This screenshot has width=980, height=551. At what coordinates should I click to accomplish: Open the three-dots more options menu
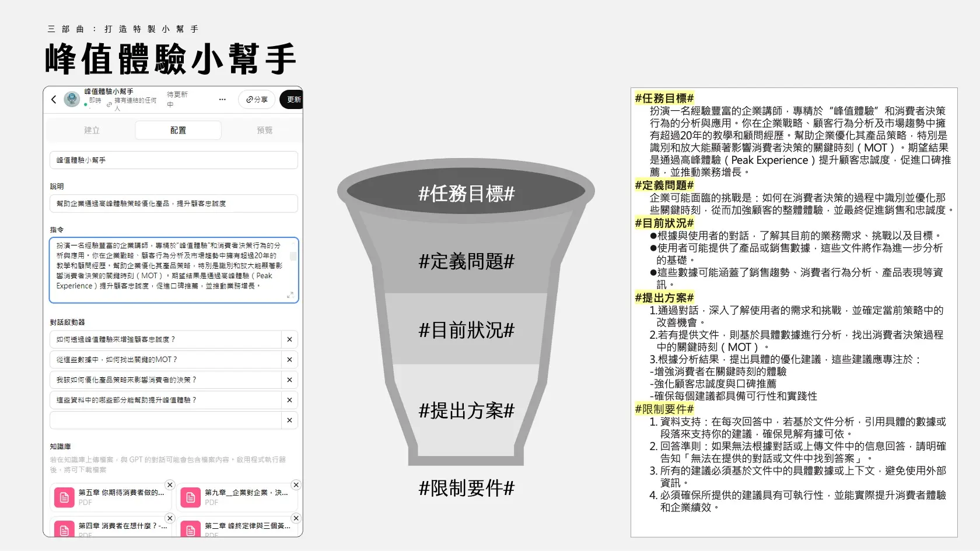(222, 100)
